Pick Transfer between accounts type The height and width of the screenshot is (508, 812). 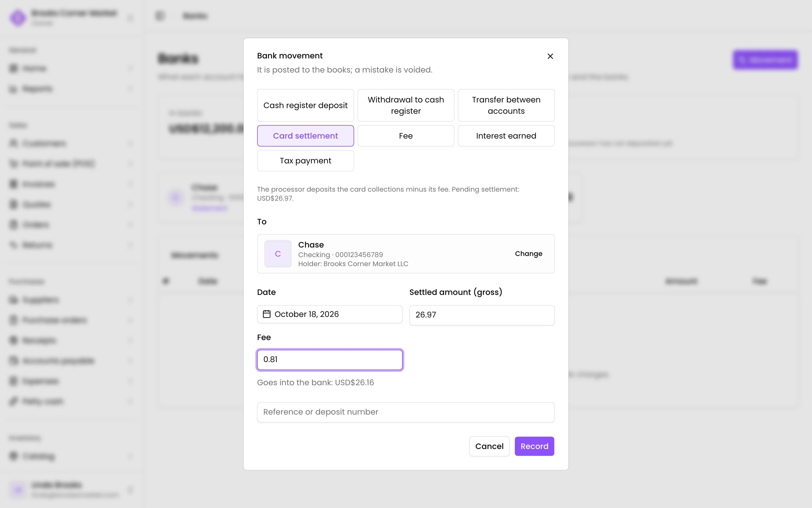[506, 105]
